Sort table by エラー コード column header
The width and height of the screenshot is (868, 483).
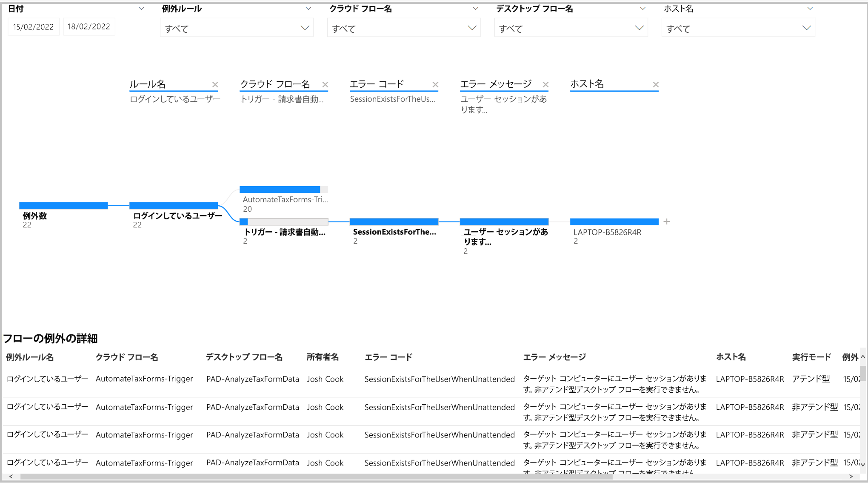tap(388, 357)
